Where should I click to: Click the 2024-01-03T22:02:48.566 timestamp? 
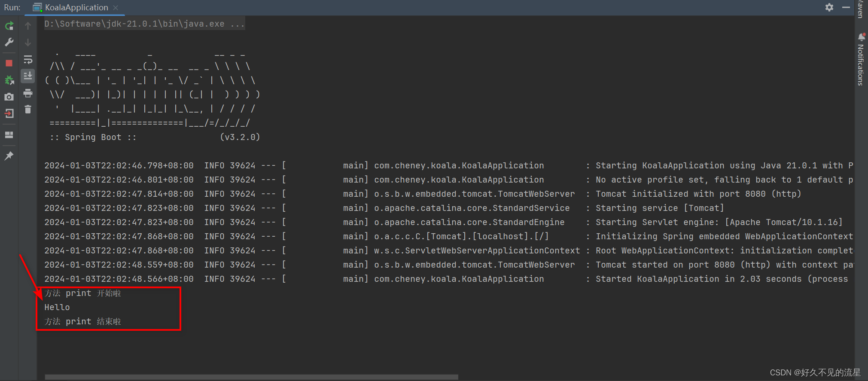[x=119, y=279]
